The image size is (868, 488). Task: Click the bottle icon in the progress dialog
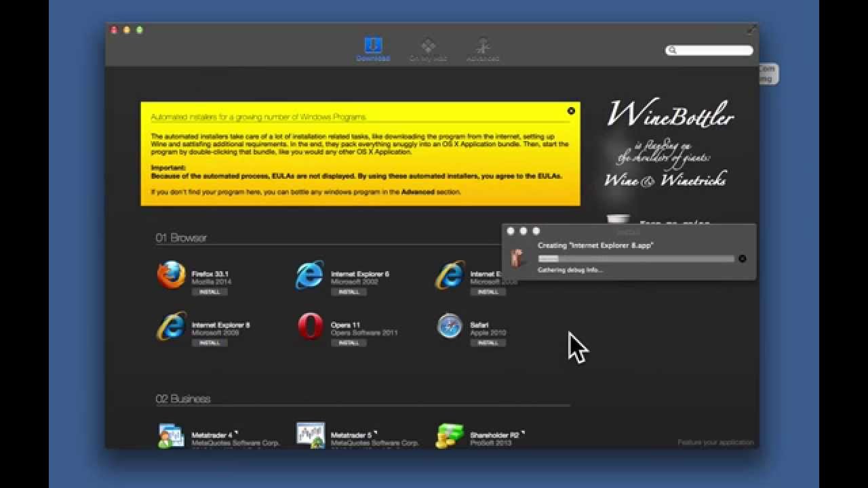click(x=518, y=258)
